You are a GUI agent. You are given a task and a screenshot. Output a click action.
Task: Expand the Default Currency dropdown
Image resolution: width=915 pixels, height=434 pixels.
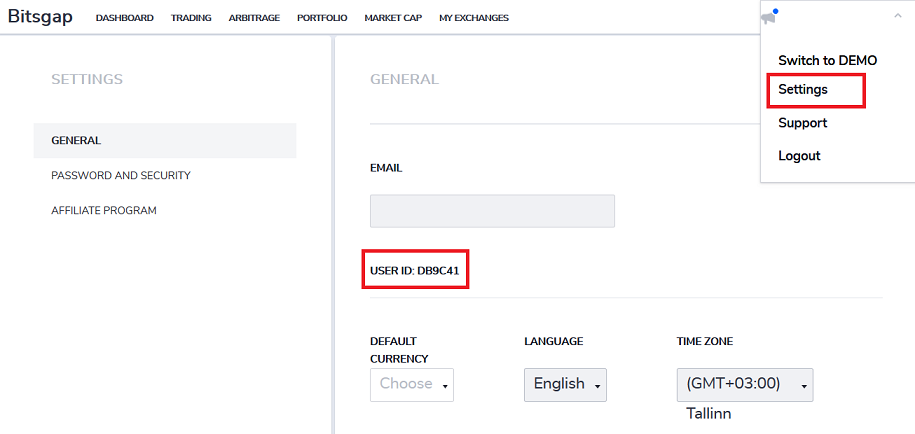(411, 384)
